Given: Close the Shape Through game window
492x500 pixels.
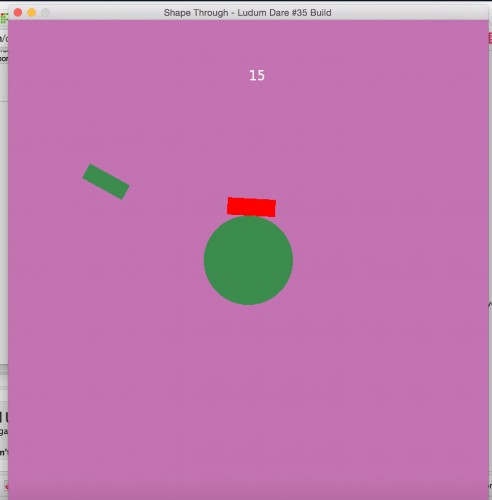Looking at the screenshot, I should pos(18,13).
